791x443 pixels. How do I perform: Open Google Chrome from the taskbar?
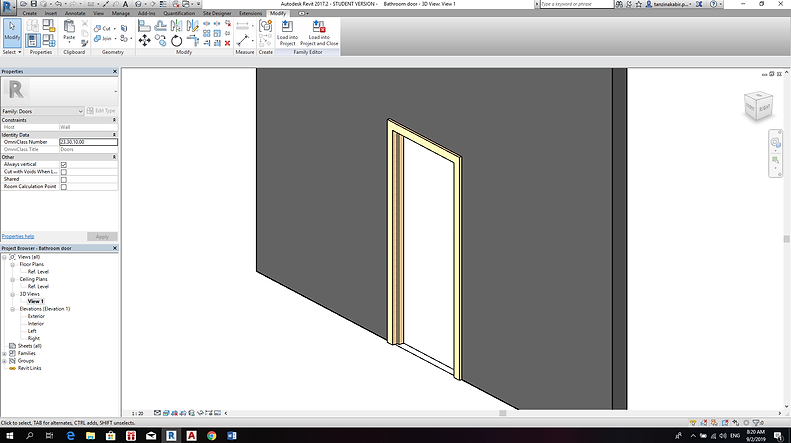(211, 435)
